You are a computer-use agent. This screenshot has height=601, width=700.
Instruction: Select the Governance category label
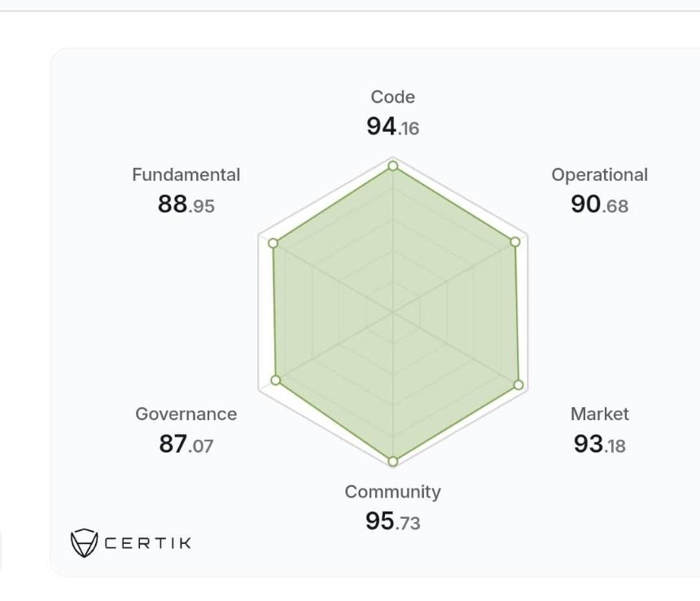tap(186, 414)
